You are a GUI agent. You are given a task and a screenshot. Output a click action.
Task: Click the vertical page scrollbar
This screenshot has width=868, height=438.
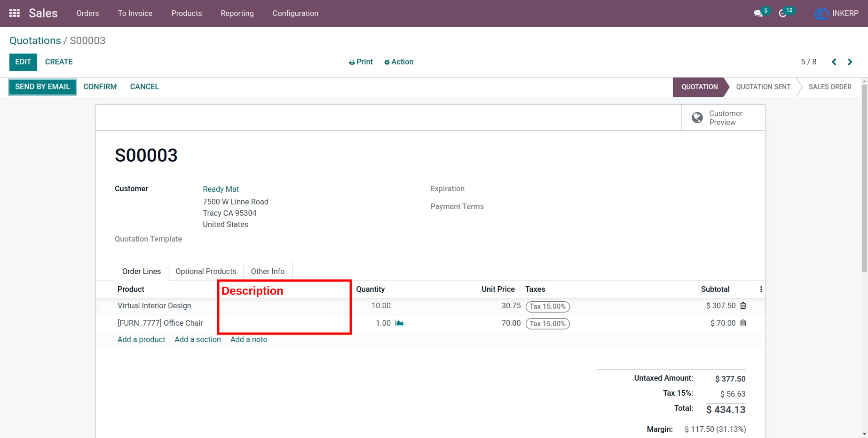[x=864, y=179]
